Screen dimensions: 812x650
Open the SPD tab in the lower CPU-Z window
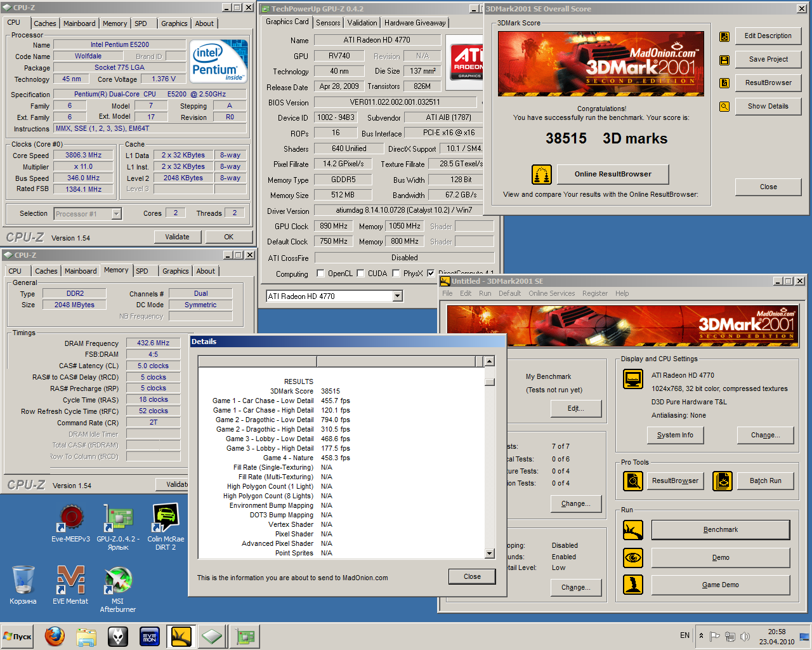(x=142, y=271)
